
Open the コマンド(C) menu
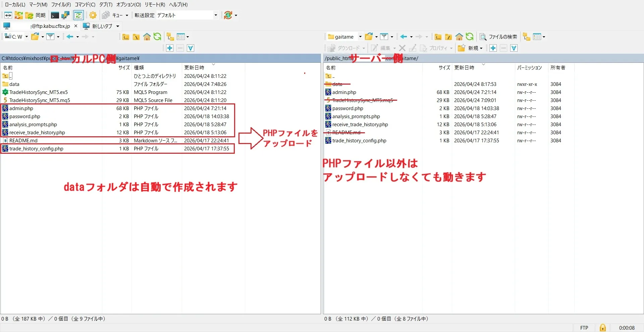[85, 5]
